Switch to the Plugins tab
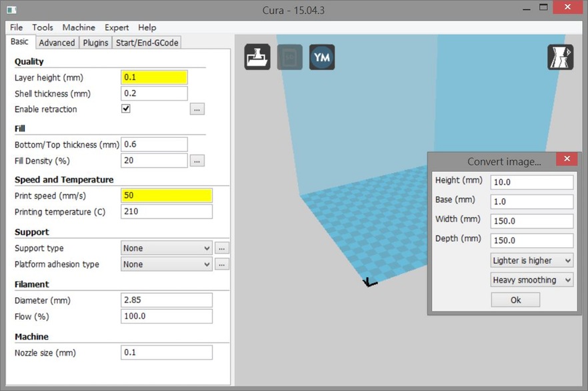Screen dimensions: 588x391 95,43
